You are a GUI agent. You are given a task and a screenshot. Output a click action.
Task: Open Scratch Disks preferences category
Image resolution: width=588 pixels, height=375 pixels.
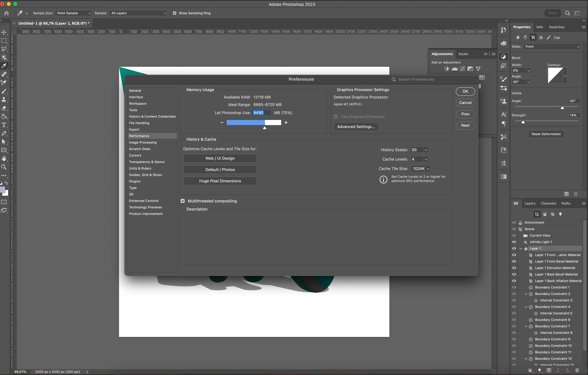[x=140, y=149]
